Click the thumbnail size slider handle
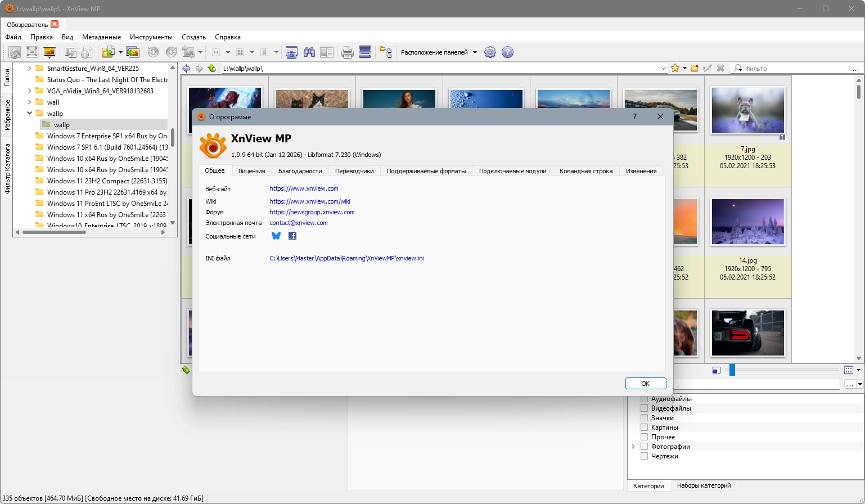Viewport: 865px width, 504px height. 732,370
